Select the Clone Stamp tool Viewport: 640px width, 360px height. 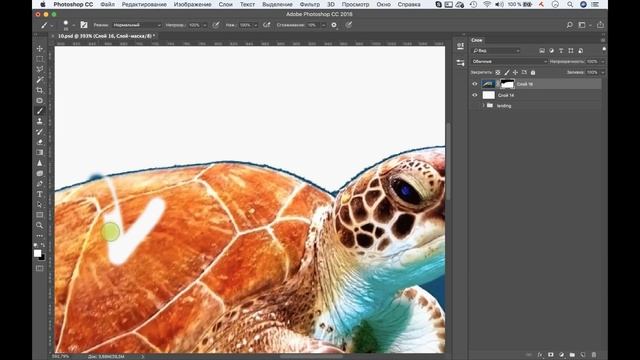coord(40,121)
